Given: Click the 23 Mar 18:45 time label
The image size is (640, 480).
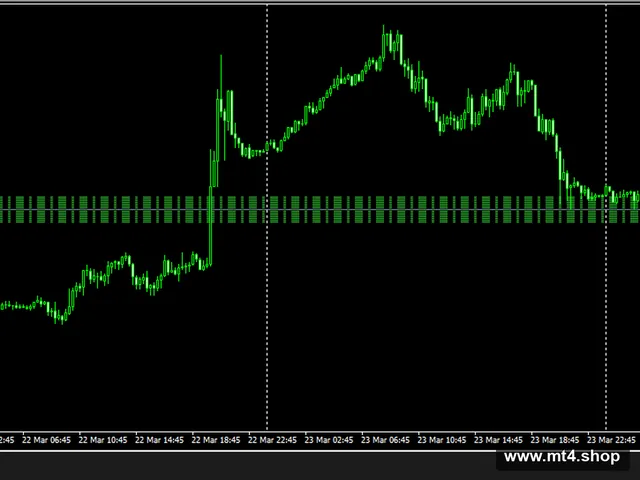Looking at the screenshot, I should tap(555, 440).
